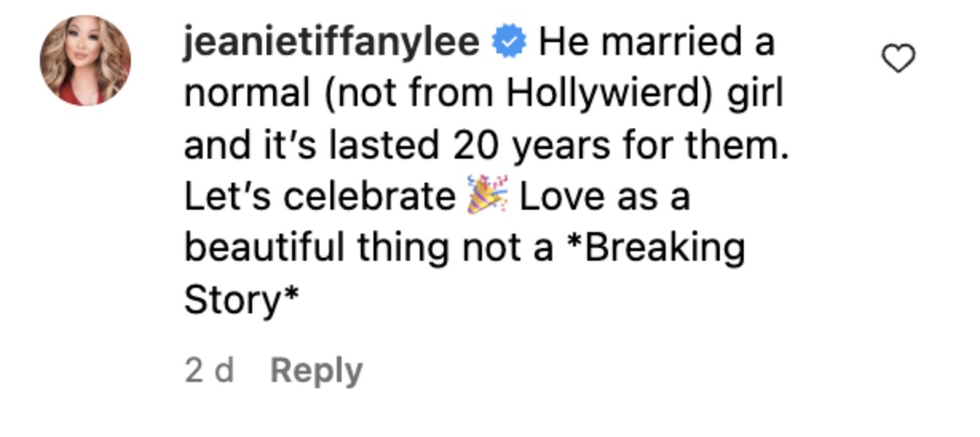Click the "He married a" text

coord(656,43)
